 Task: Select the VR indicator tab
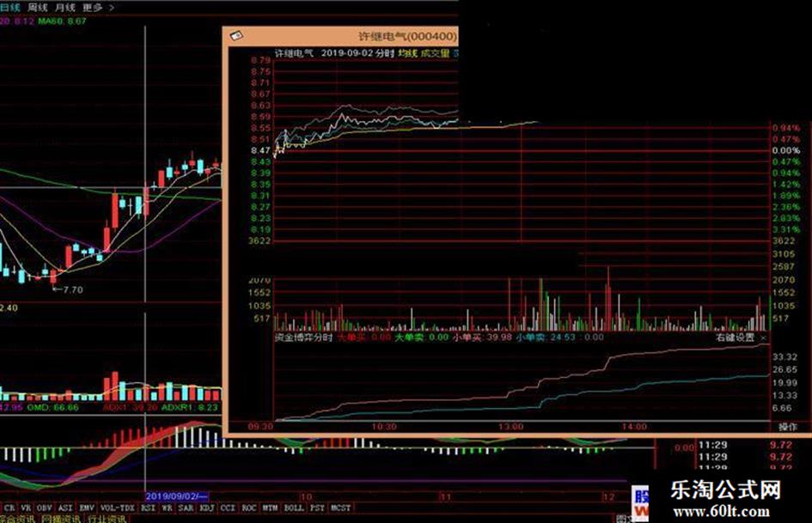[26, 508]
